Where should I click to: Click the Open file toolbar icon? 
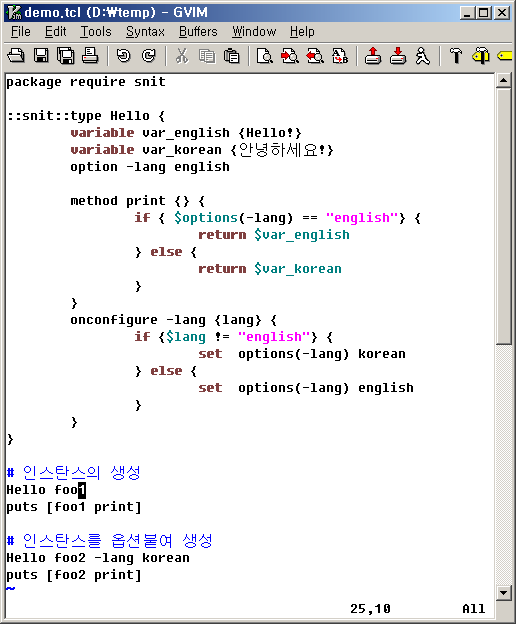(16, 56)
